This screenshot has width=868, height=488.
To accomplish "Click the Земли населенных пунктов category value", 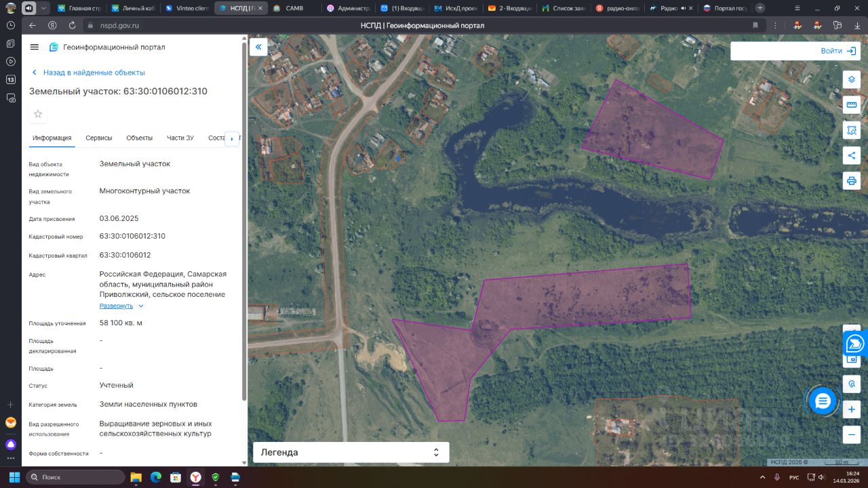I will pos(149,404).
